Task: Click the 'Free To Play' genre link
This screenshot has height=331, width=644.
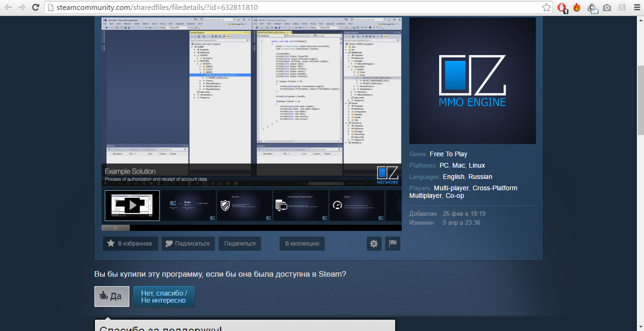Action: click(x=449, y=154)
